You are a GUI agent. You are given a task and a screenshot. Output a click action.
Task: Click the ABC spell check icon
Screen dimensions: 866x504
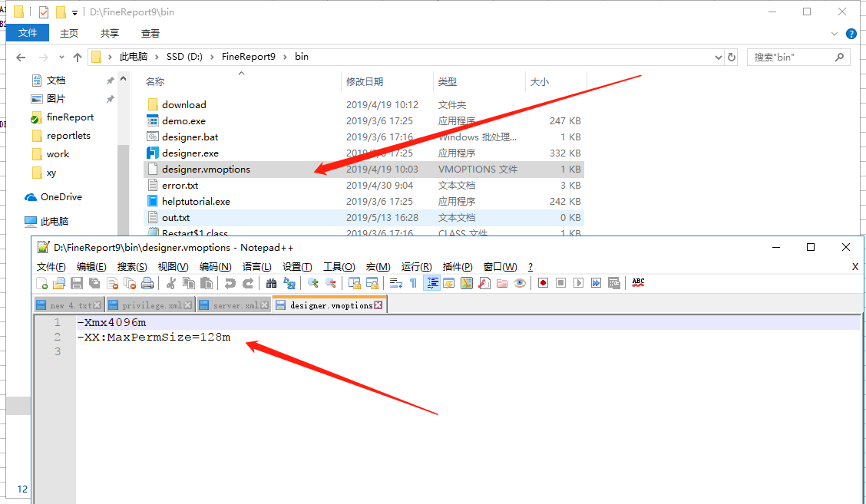(638, 283)
